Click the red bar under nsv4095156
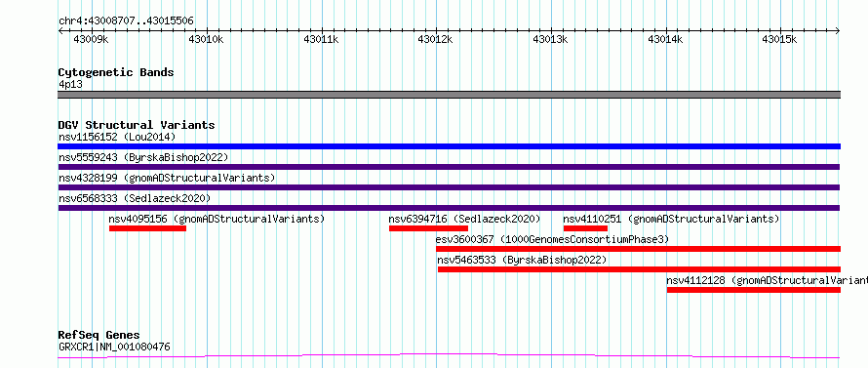This screenshot has height=368, width=868. point(147,228)
